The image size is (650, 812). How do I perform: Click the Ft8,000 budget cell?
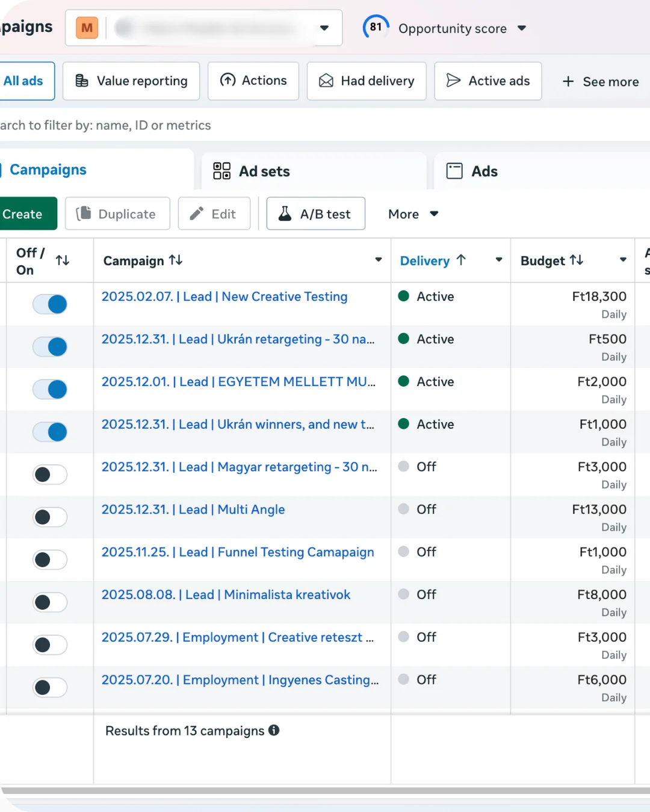(x=572, y=602)
